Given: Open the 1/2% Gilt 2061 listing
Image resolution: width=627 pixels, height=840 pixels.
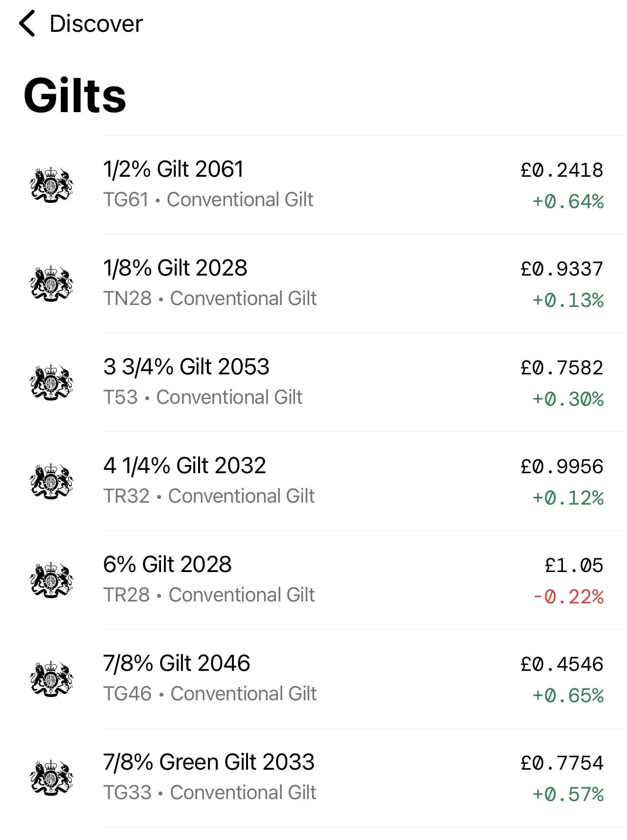Looking at the screenshot, I should click(173, 169).
